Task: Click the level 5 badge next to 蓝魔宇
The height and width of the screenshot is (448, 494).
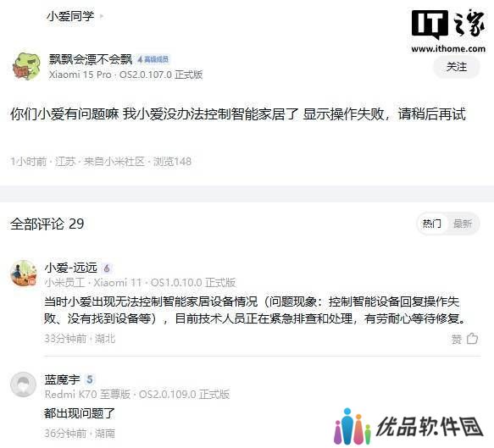Action: tap(90, 379)
